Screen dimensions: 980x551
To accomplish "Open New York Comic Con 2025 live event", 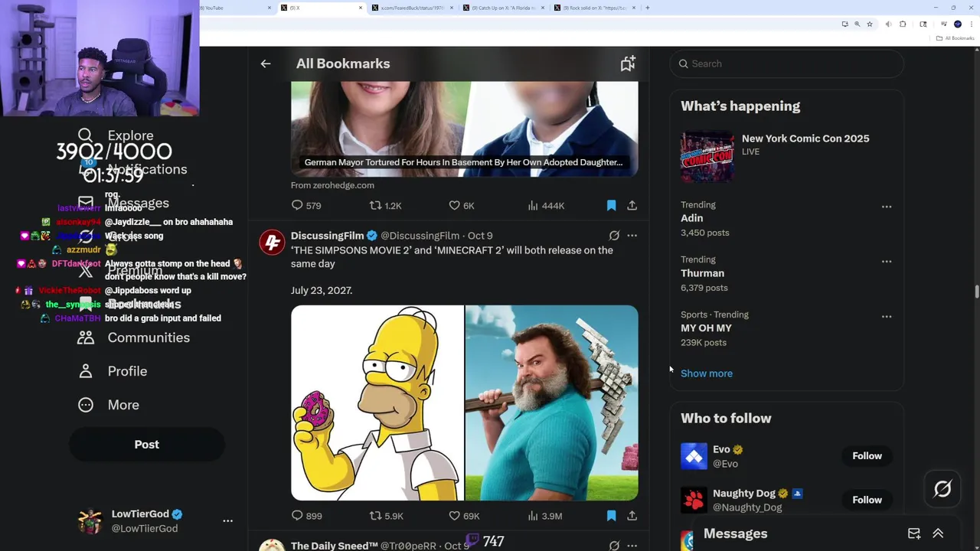I will coord(805,139).
